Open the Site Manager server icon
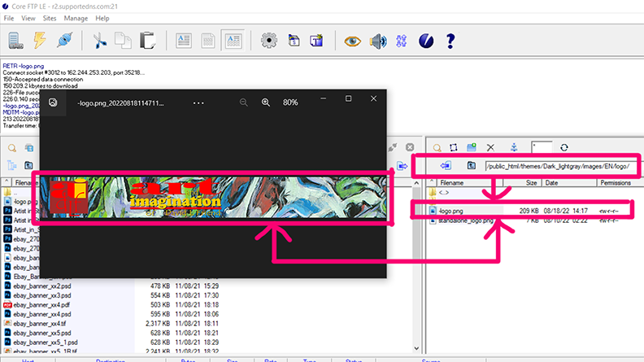Viewport: 644px width, 362px height. tap(15, 41)
